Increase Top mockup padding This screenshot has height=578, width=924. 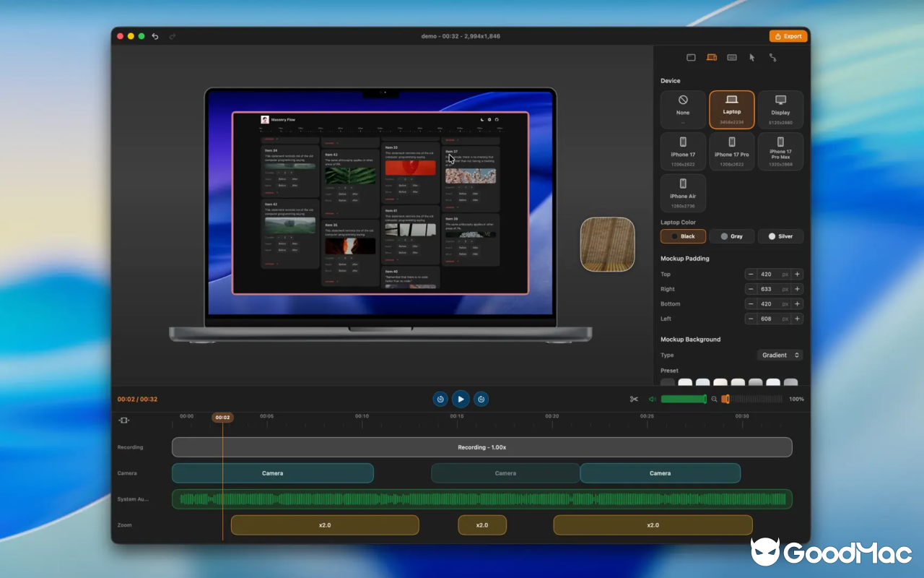tap(798, 275)
